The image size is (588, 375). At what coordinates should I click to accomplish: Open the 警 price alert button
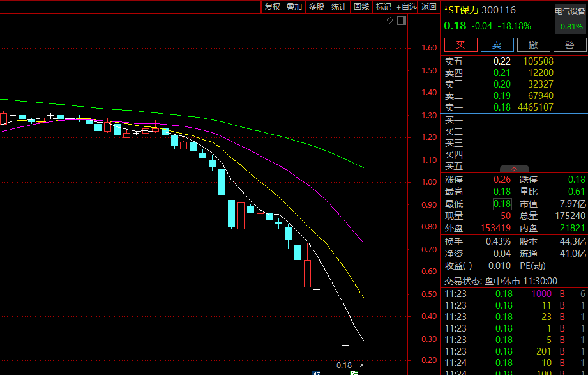pyautogui.click(x=569, y=45)
